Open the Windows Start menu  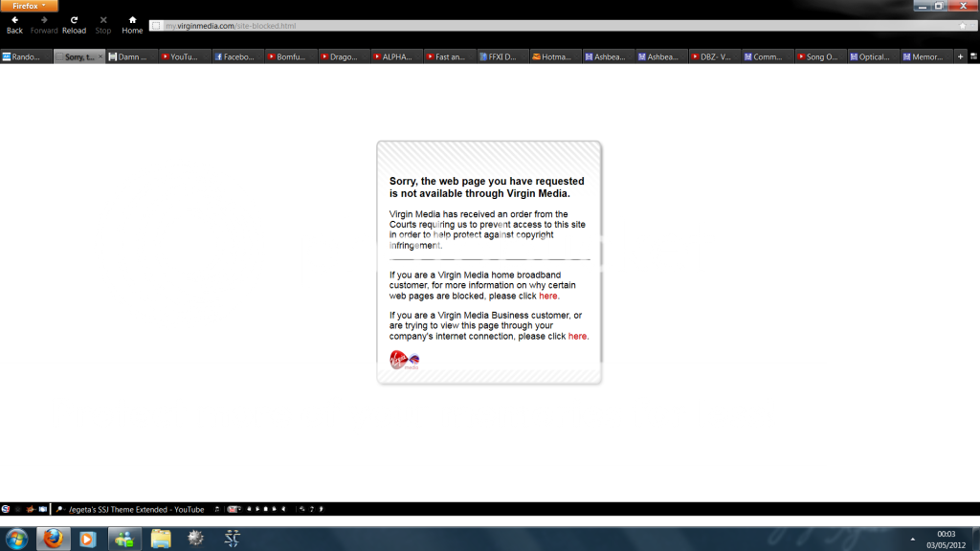coord(17,539)
